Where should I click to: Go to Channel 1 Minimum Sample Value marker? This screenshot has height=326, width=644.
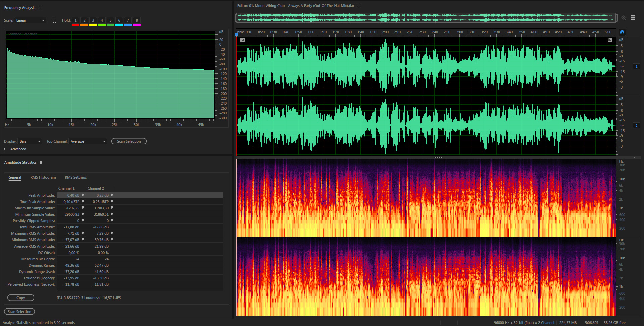(83, 214)
